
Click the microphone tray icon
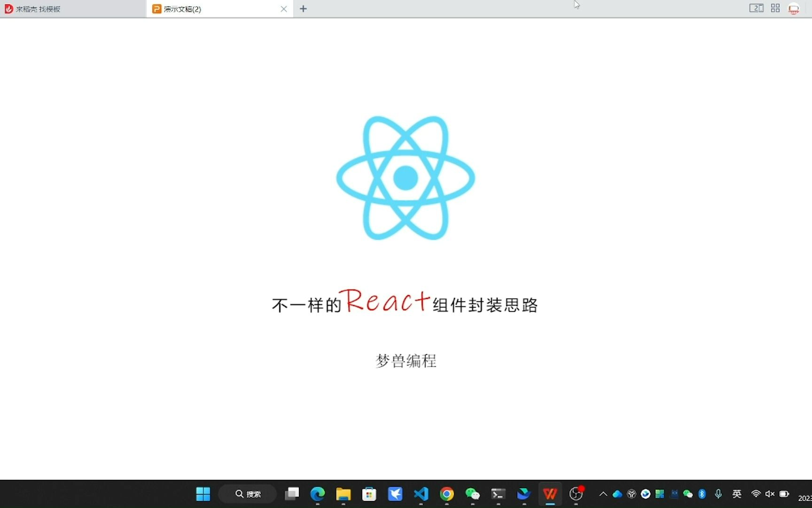(718, 494)
